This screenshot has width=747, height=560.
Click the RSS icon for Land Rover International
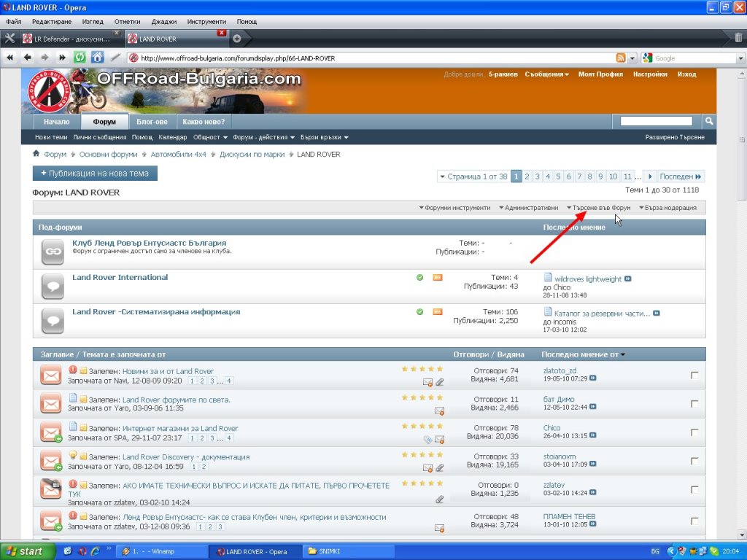438,278
